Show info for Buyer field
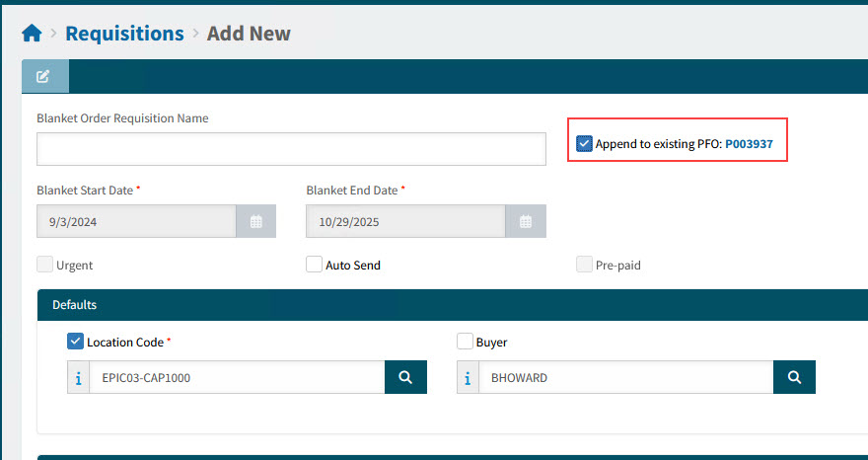The width and height of the screenshot is (868, 460). coord(469,378)
